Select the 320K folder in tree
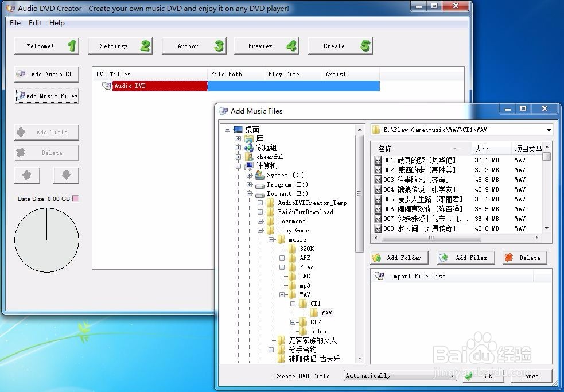564x392 pixels. 307,249
